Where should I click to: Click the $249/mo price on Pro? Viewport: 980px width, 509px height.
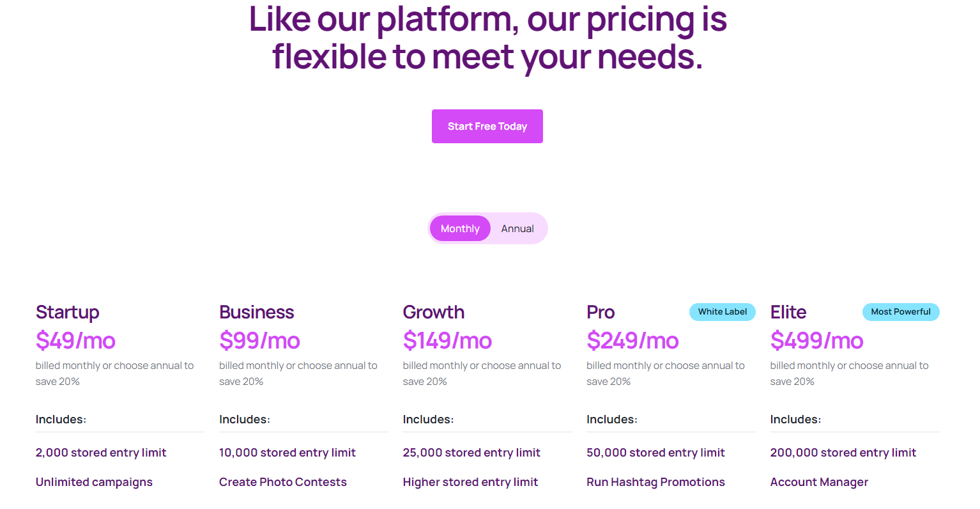pos(632,341)
